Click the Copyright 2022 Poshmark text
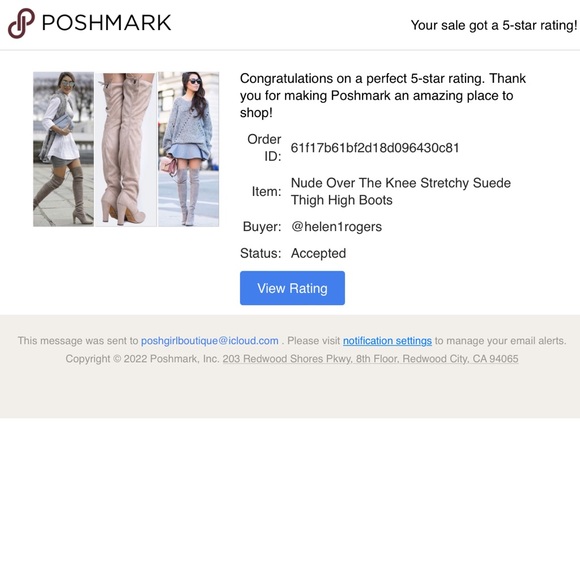The width and height of the screenshot is (580, 580). pos(142,359)
